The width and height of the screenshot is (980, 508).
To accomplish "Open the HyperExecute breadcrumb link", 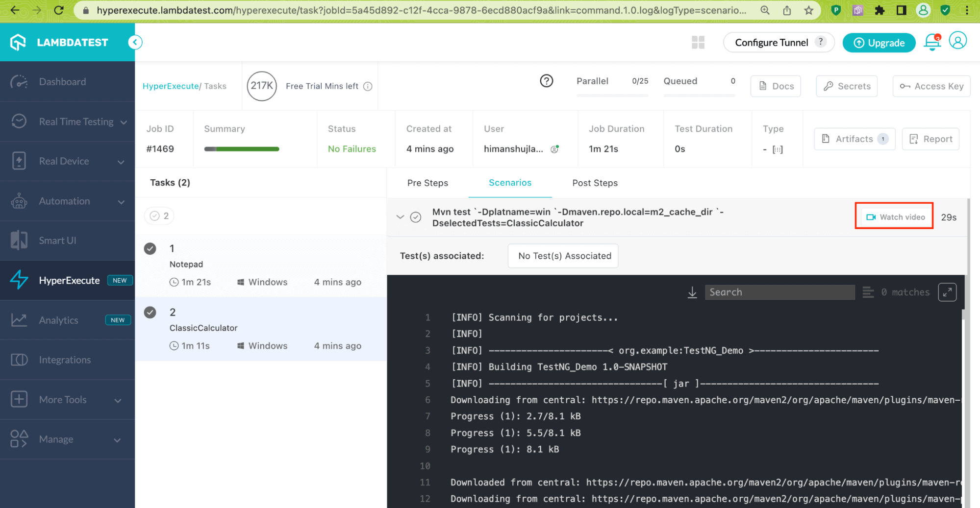I will click(170, 86).
